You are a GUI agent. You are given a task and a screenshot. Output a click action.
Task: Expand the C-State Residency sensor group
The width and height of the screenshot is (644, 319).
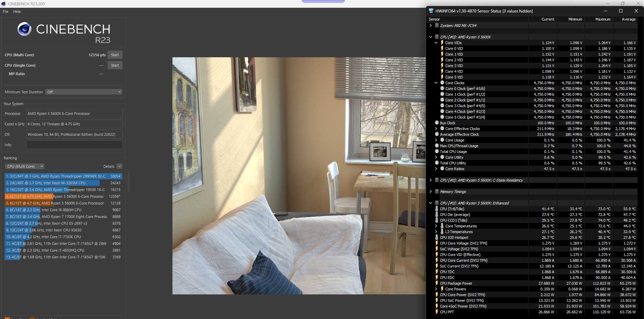coord(430,180)
